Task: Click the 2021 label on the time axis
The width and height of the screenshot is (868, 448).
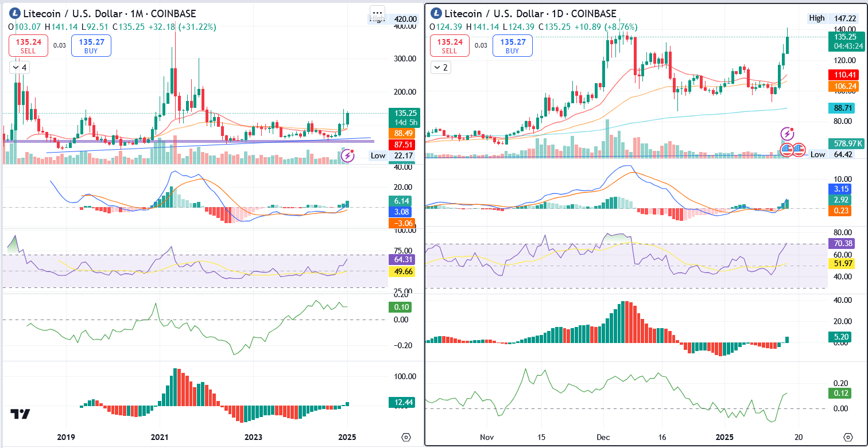Action: tap(160, 437)
